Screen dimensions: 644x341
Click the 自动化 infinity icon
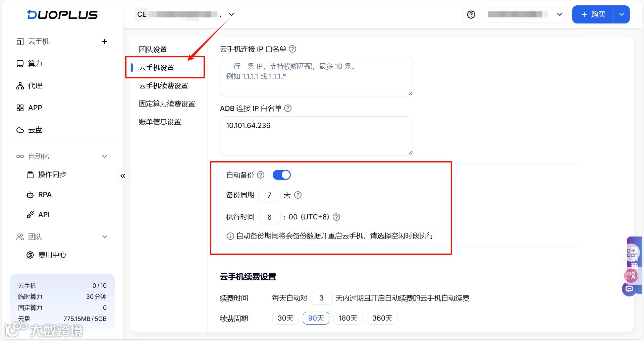[x=20, y=156]
